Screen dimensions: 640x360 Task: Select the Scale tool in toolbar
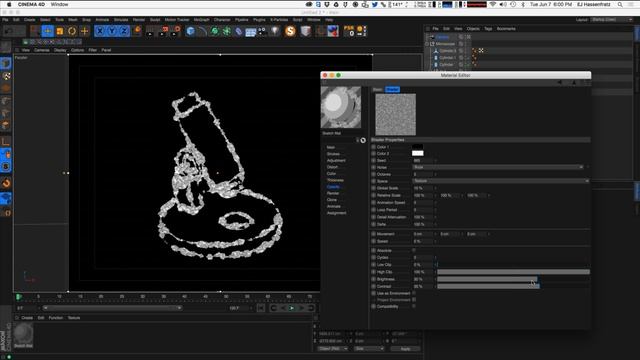point(60,31)
